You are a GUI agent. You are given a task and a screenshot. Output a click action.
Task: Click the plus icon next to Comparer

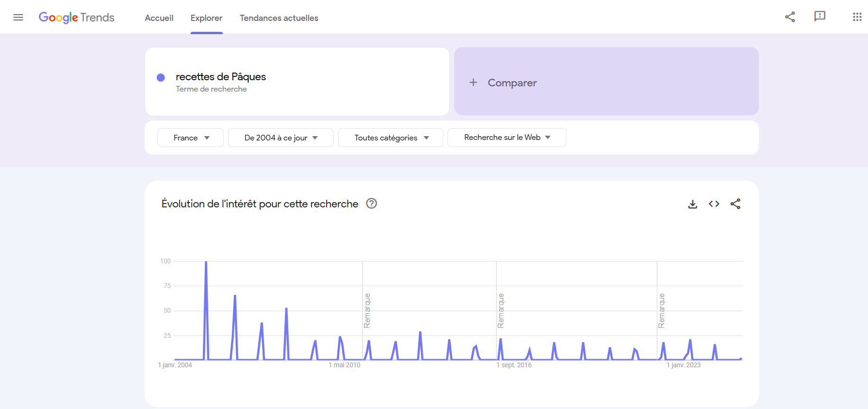pos(473,83)
